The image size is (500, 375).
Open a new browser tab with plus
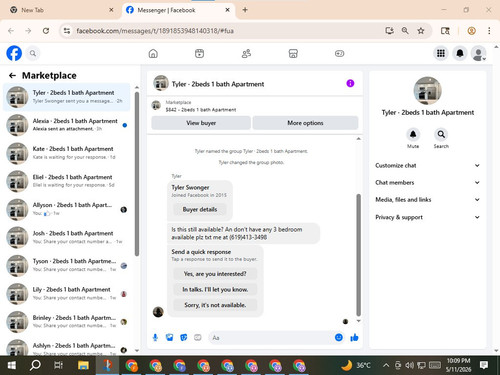(x=245, y=10)
